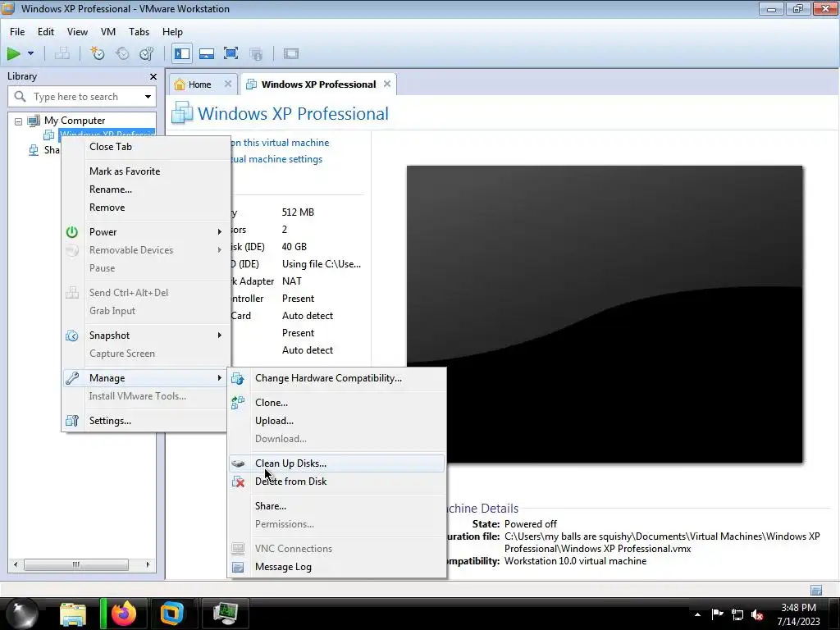Click the console view toolbar icon
Image resolution: width=840 pixels, height=630 pixels.
[x=291, y=53]
